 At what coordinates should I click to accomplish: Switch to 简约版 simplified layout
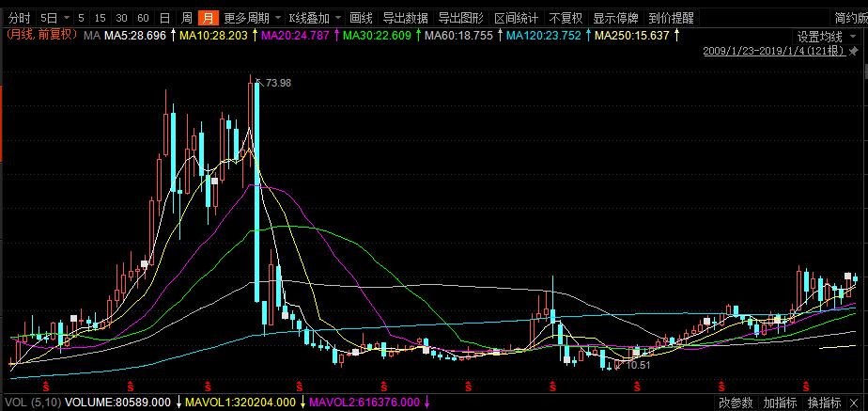(851, 18)
